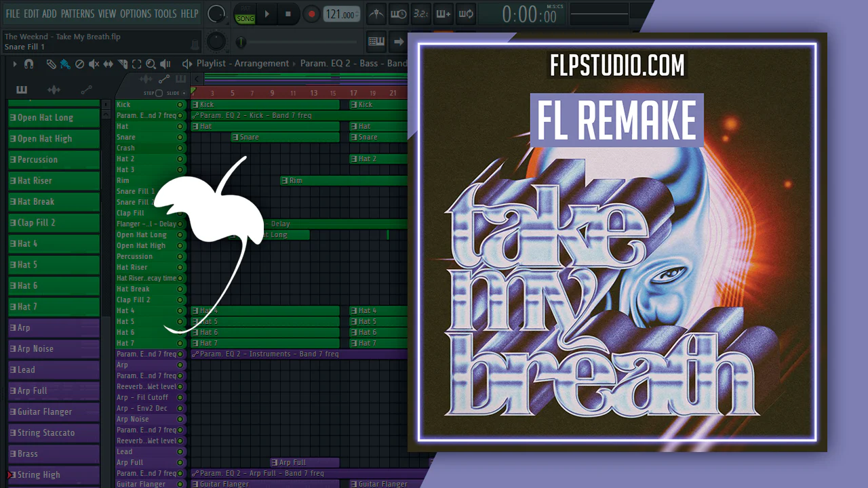This screenshot has height=488, width=868.
Task: Mute the Percussion track
Action: (x=180, y=256)
